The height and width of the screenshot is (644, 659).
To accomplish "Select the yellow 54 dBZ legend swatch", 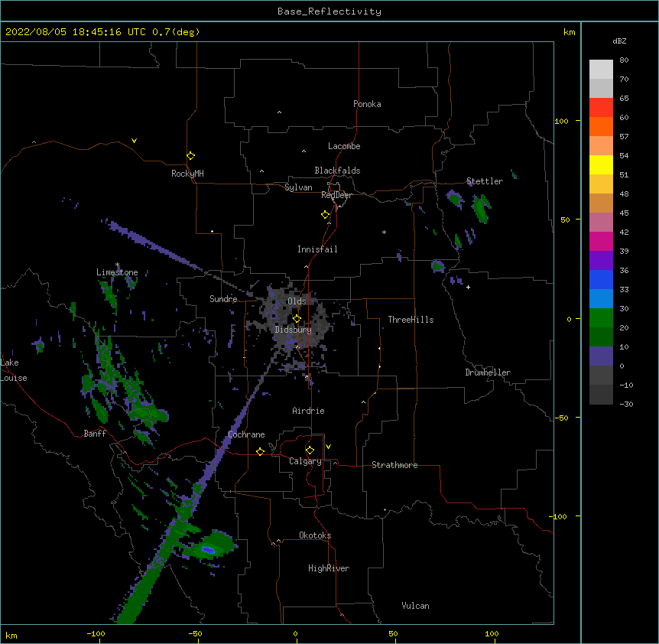I will tap(601, 164).
